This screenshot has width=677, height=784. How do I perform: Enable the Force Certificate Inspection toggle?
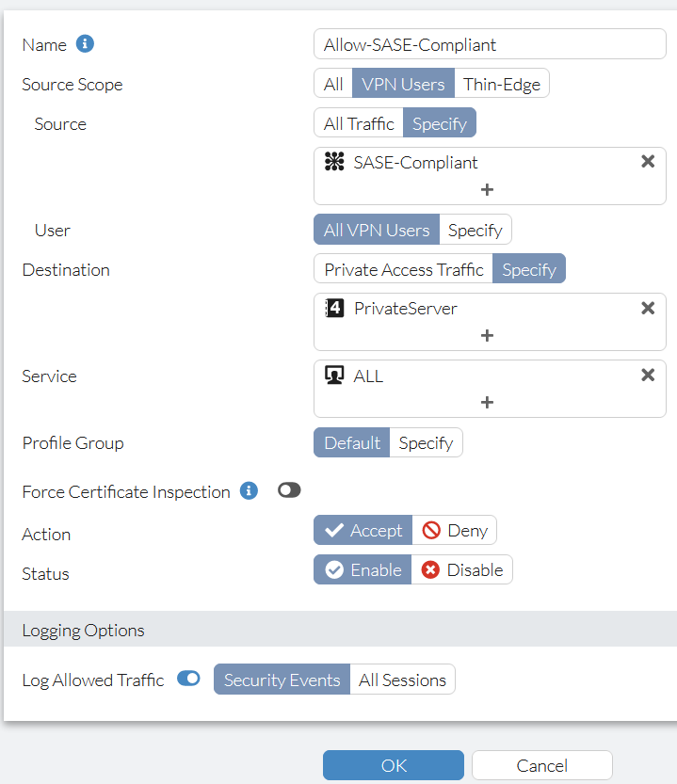[x=289, y=489]
